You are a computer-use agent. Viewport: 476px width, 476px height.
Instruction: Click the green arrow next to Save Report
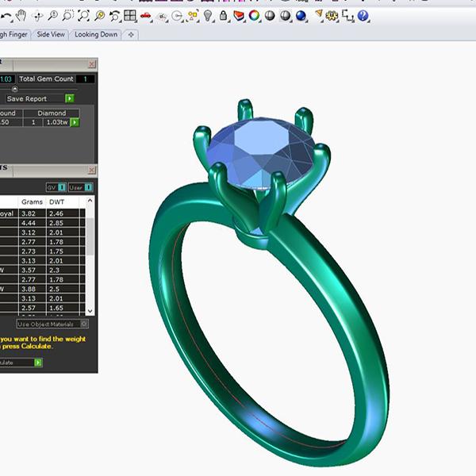click(70, 98)
